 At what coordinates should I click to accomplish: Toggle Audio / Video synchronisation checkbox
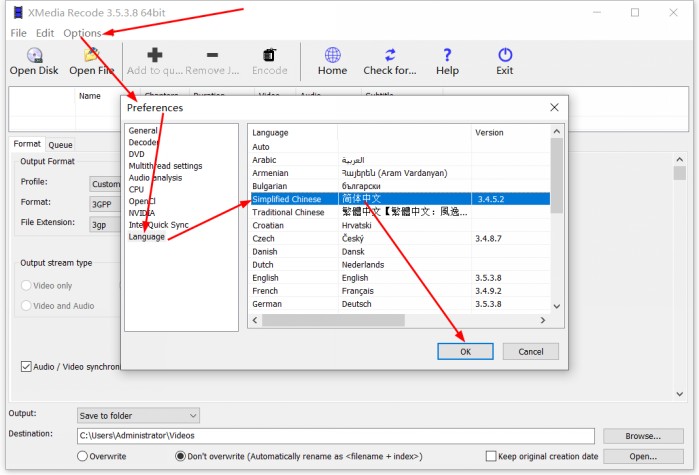coord(26,367)
